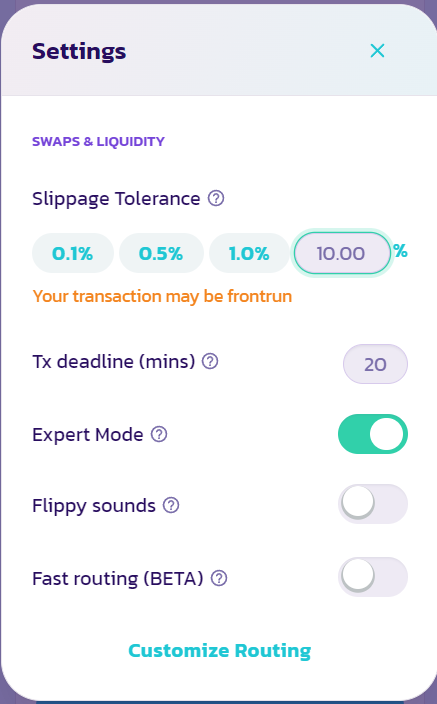
Task: Open the Customize Routing link
Action: (x=220, y=651)
